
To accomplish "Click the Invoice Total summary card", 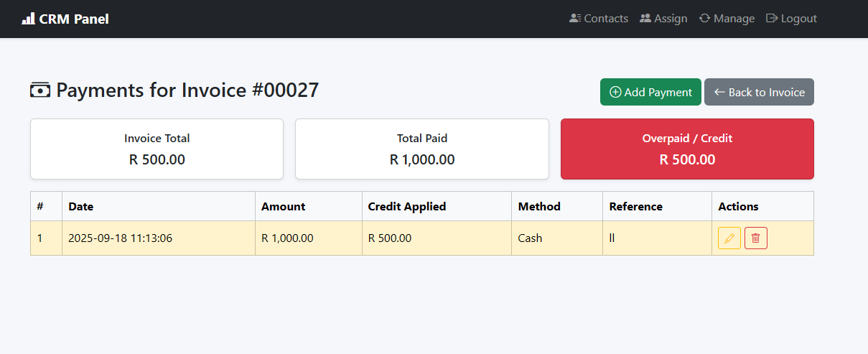I will coord(157,149).
